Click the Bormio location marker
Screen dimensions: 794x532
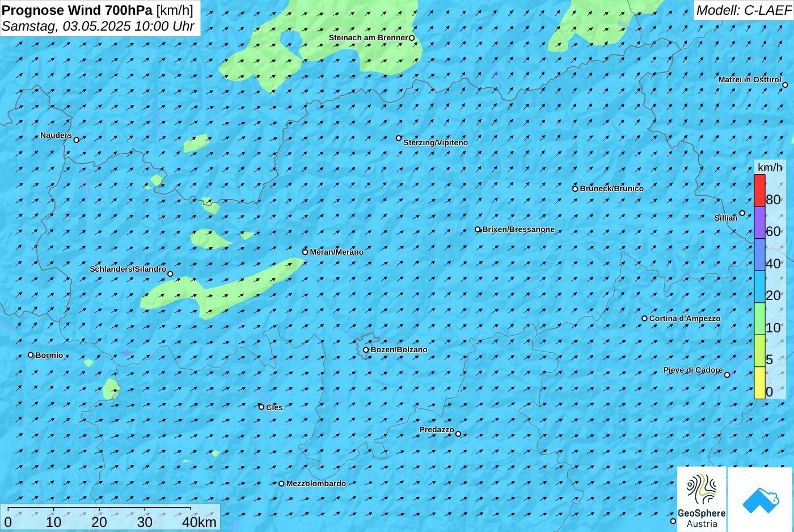pyautogui.click(x=31, y=355)
